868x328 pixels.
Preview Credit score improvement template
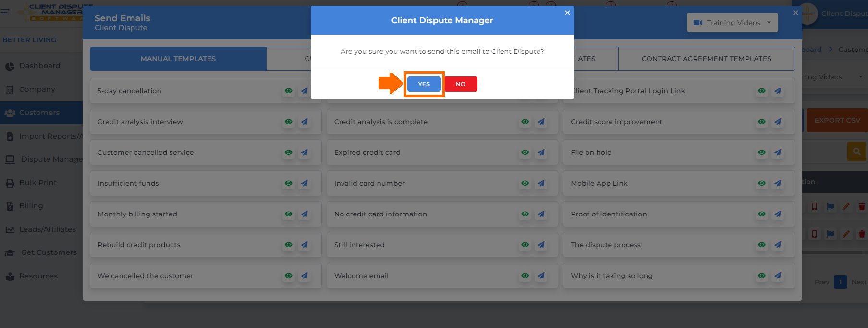click(762, 122)
